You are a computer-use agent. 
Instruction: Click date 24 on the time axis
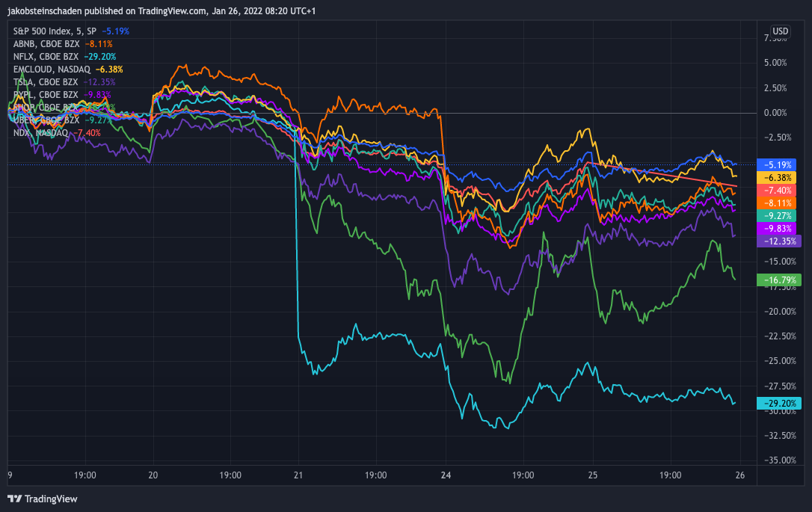tap(446, 475)
